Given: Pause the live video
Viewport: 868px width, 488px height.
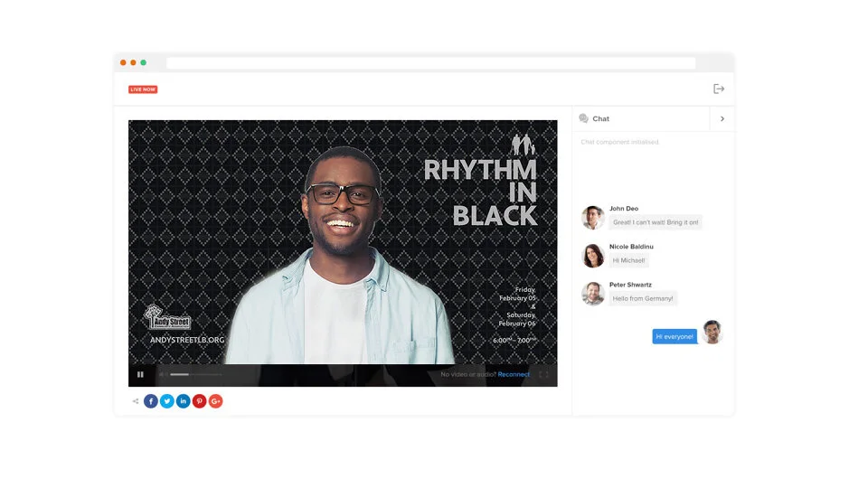Looking at the screenshot, I should (141, 374).
